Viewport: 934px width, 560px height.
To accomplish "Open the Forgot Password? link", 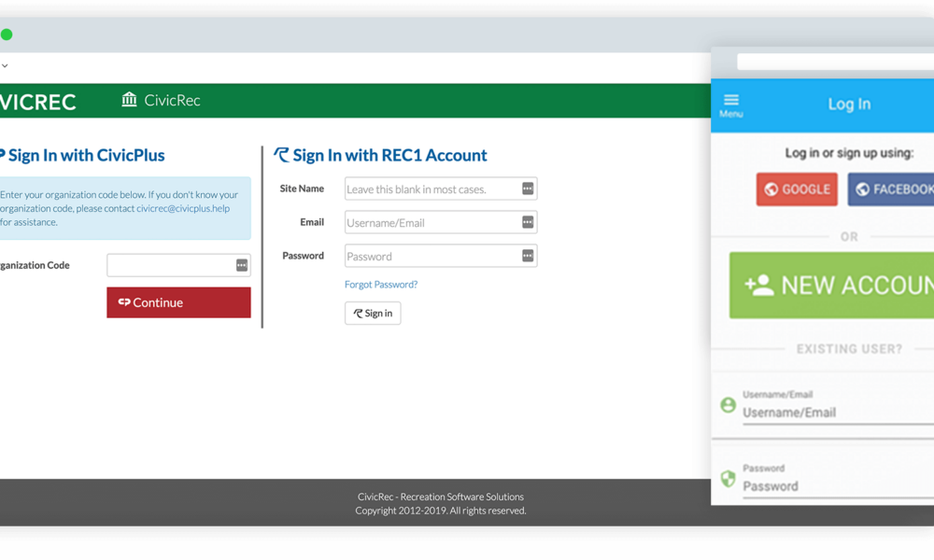I will pos(381,285).
